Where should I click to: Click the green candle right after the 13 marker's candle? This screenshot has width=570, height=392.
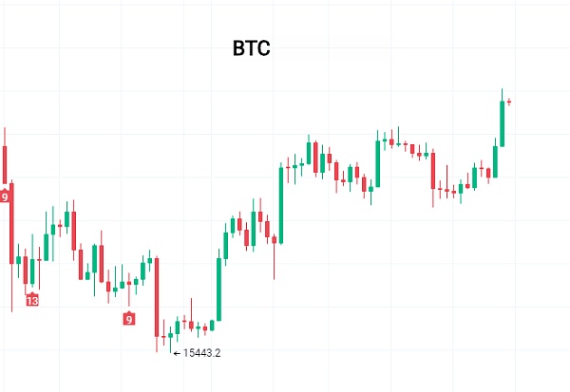32,271
